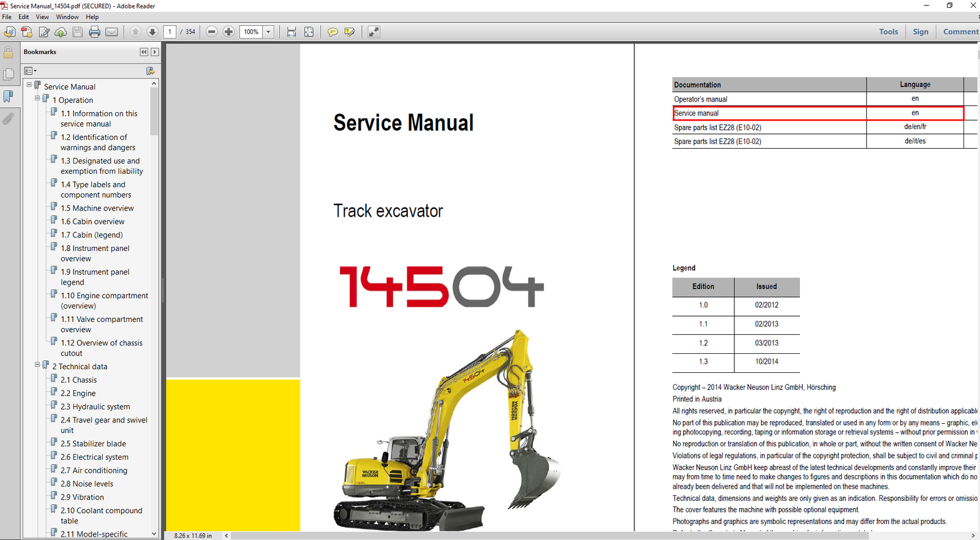Open the zoom level dropdown

[268, 32]
